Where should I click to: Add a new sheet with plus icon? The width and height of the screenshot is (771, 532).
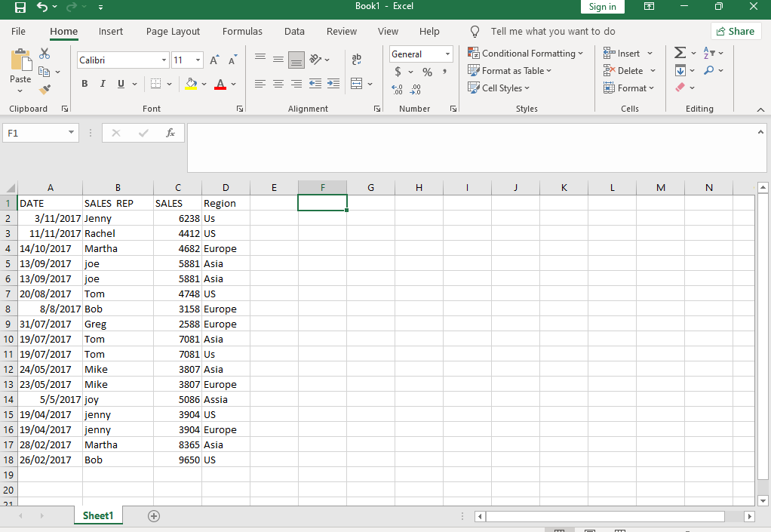154,516
